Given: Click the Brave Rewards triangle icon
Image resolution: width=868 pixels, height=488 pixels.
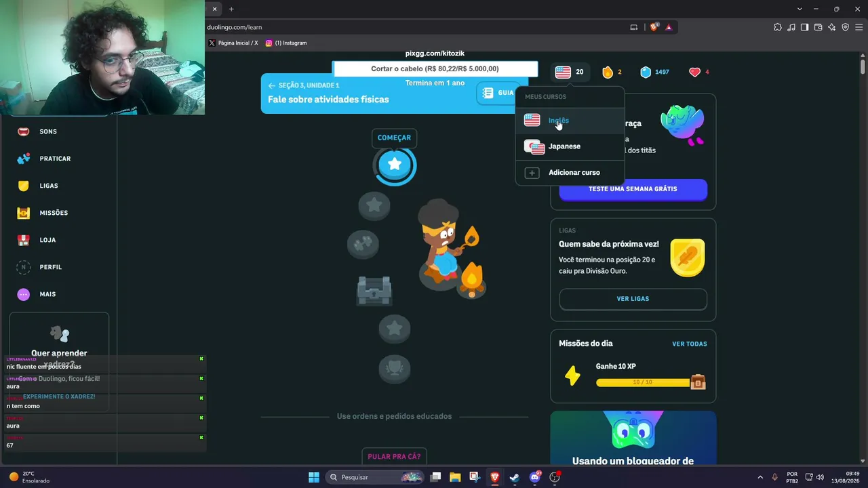Looking at the screenshot, I should point(669,27).
